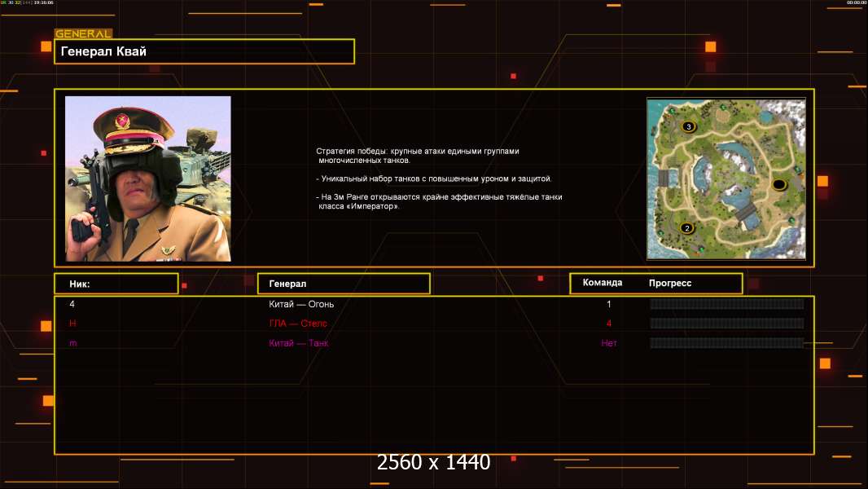
Task: Click the progress bar for the ГЛА player
Action: (x=726, y=324)
